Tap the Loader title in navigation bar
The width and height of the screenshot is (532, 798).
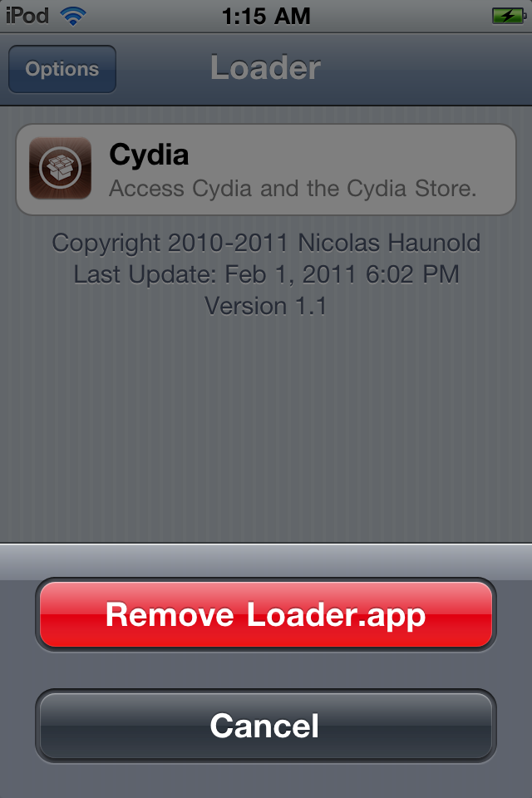[266, 67]
